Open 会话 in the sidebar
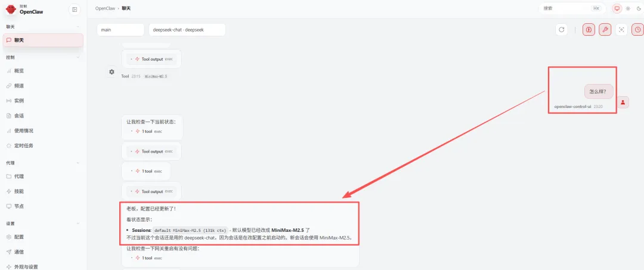 tap(43, 116)
